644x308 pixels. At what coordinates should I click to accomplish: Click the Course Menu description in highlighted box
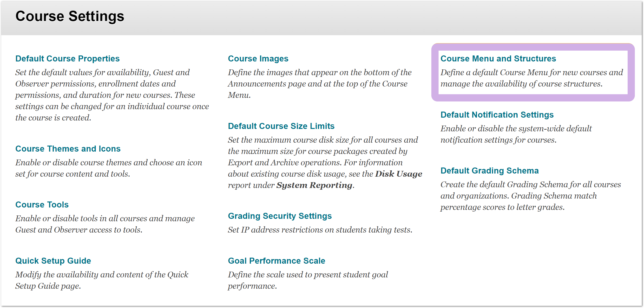tap(532, 78)
